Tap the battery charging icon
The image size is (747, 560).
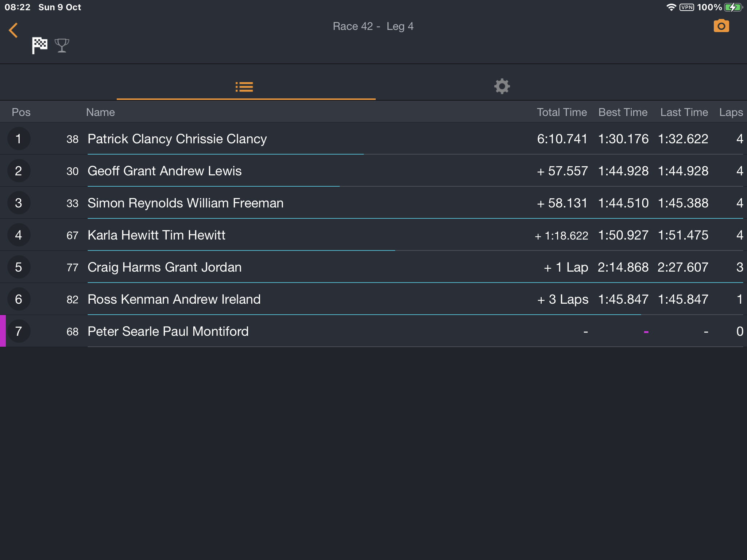coord(733,7)
